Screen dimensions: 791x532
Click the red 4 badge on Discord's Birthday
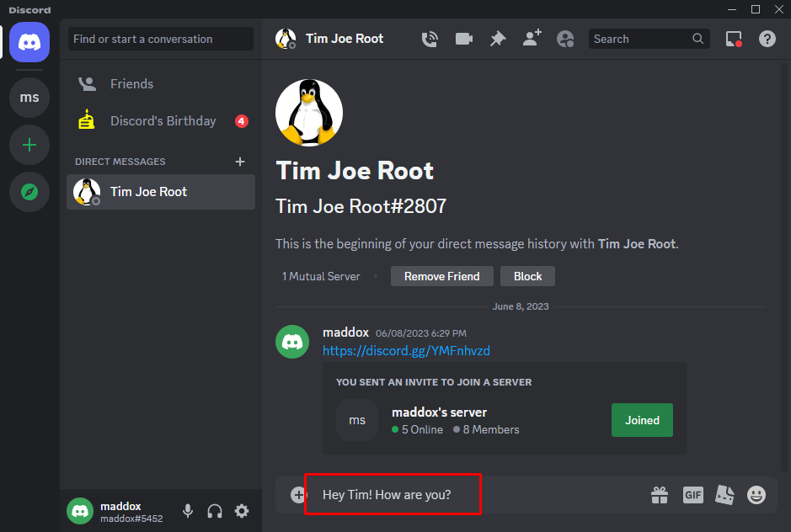242,121
